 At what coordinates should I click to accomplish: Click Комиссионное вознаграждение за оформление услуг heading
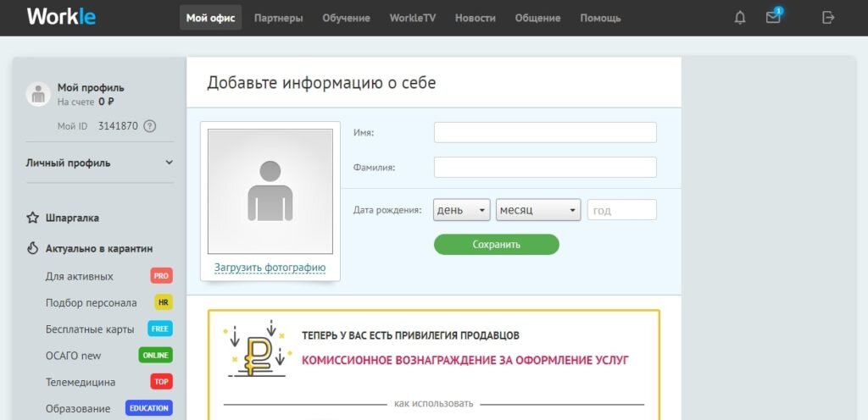click(465, 361)
